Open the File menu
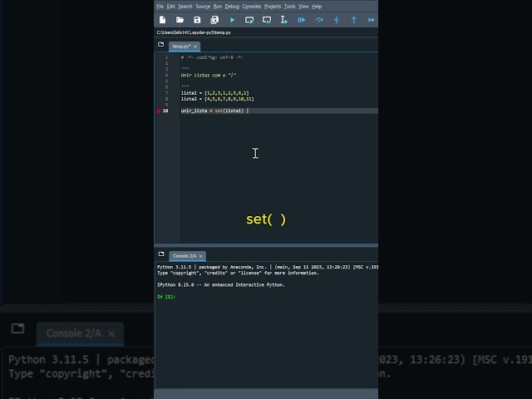 pyautogui.click(x=160, y=6)
